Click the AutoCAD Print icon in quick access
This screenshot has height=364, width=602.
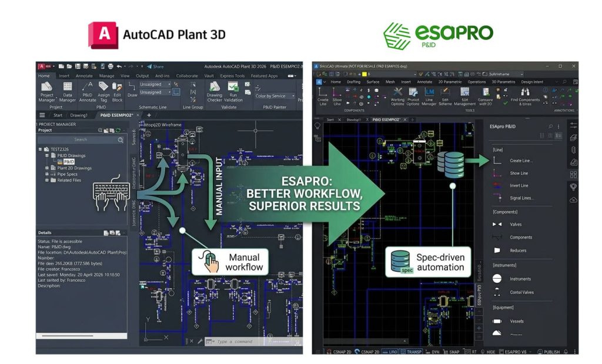pyautogui.click(x=111, y=66)
